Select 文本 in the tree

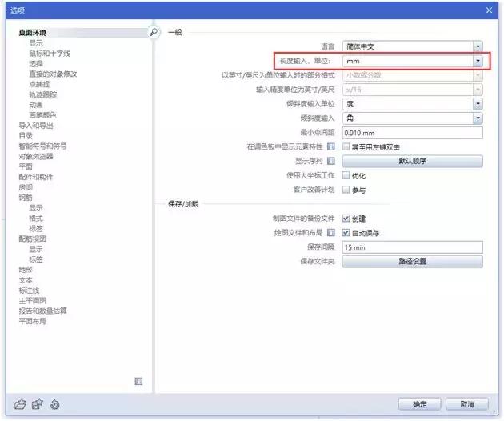tap(26, 280)
